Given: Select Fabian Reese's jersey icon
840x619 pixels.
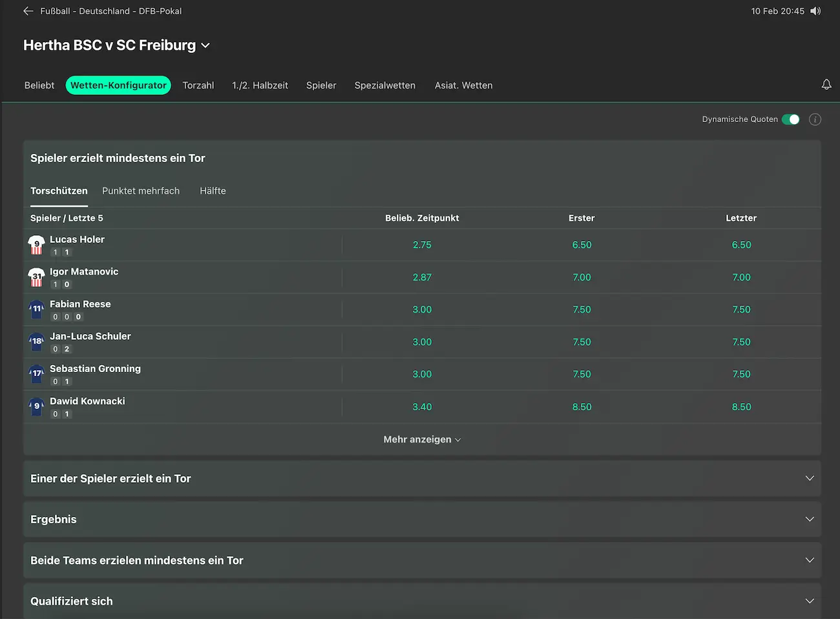Looking at the screenshot, I should click(x=36, y=309).
